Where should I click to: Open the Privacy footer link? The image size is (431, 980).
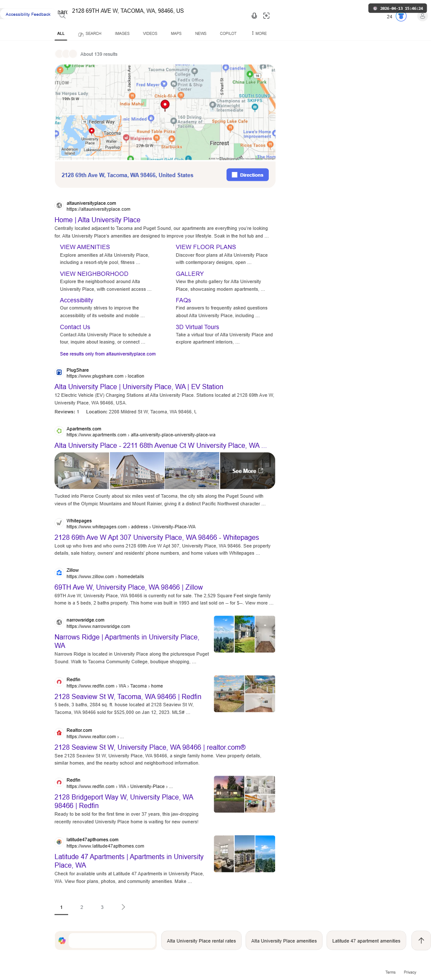coord(410,972)
